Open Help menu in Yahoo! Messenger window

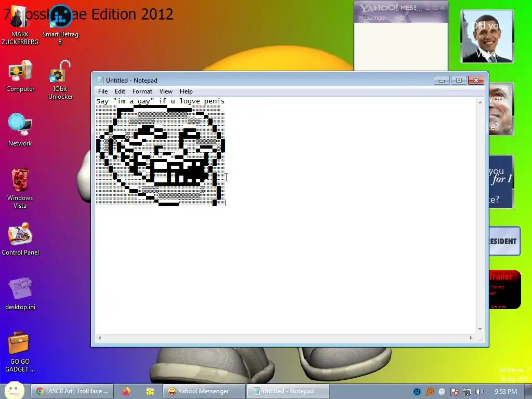(400, 18)
